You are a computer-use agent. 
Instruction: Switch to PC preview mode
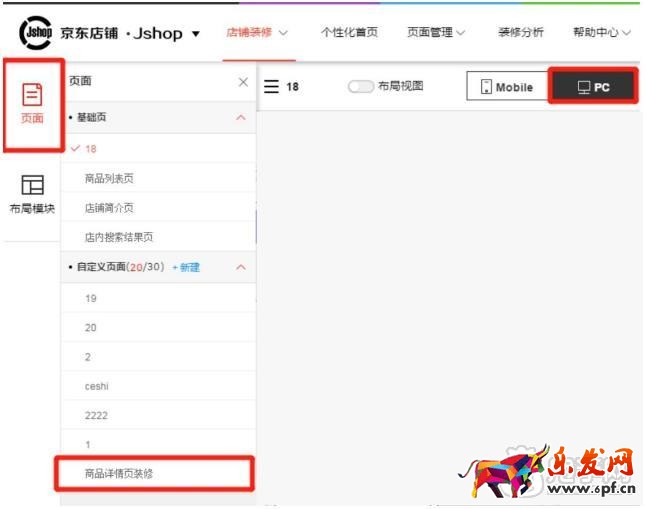coord(594,87)
